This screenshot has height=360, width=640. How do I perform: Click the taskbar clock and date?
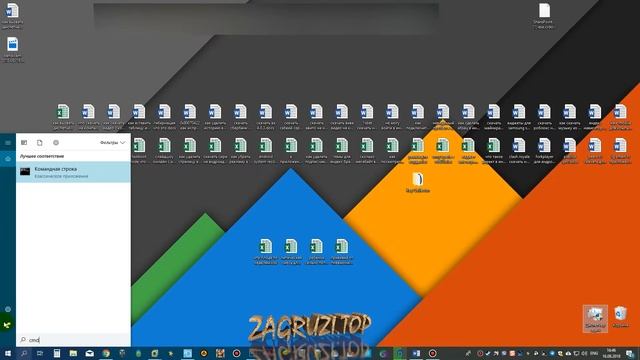(x=611, y=353)
